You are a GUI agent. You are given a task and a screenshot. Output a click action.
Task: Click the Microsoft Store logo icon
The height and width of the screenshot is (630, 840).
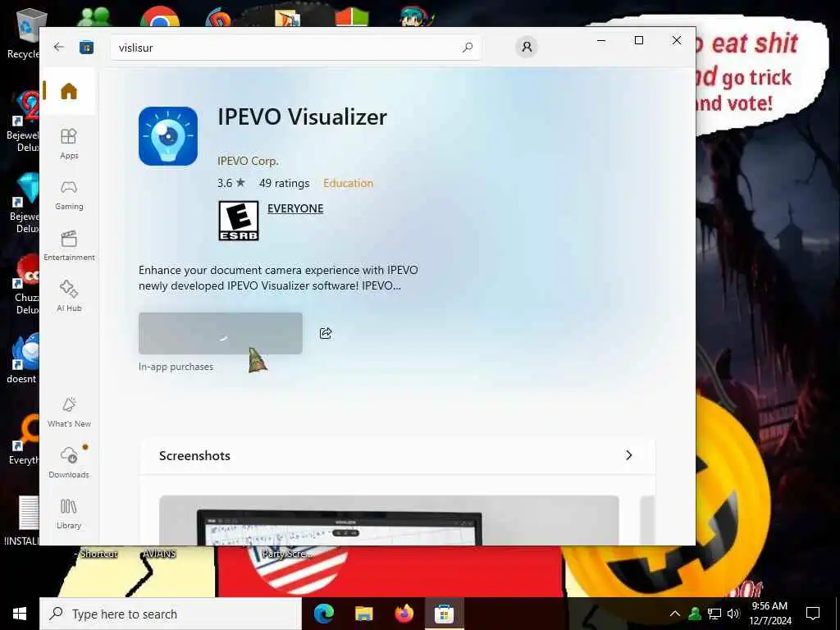(x=86, y=48)
